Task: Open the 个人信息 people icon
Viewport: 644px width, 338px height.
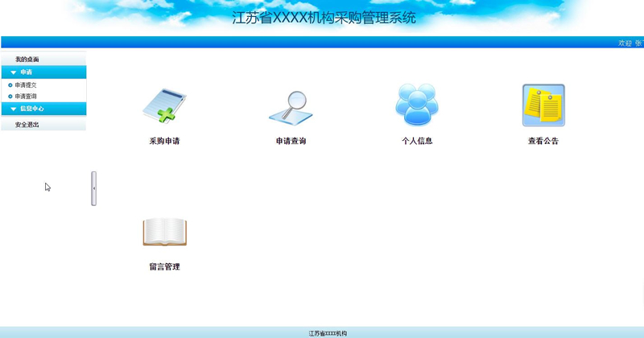Action: pos(417,105)
